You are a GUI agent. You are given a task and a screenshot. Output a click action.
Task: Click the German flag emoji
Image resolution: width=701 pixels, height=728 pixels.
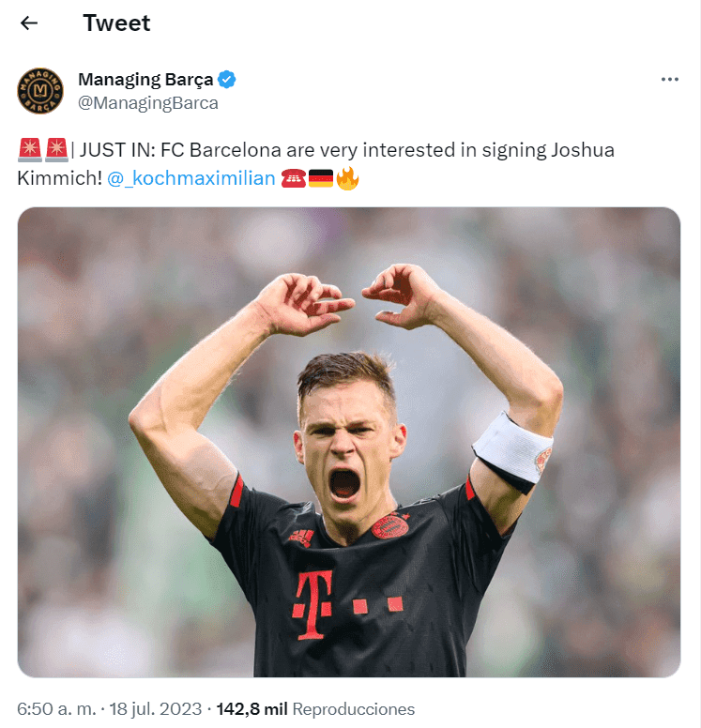[x=321, y=178]
